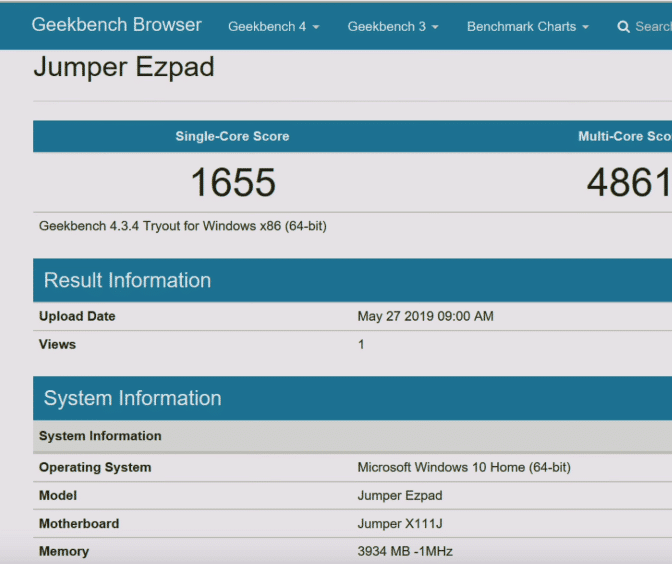Click the Upload Date label

(x=77, y=316)
